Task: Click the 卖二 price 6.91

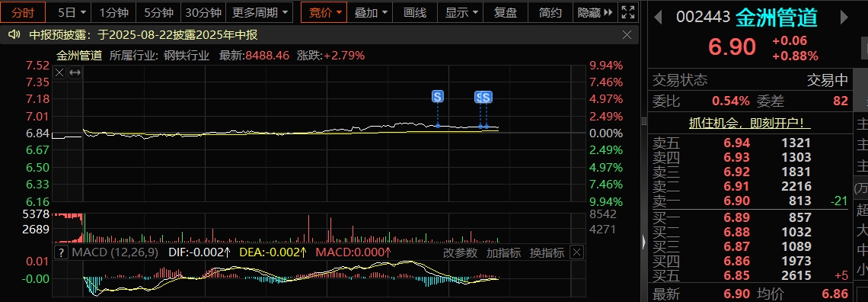Action: coord(737,186)
